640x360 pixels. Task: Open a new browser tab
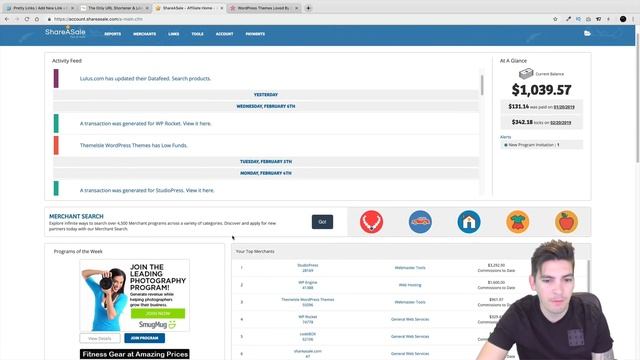point(308,8)
